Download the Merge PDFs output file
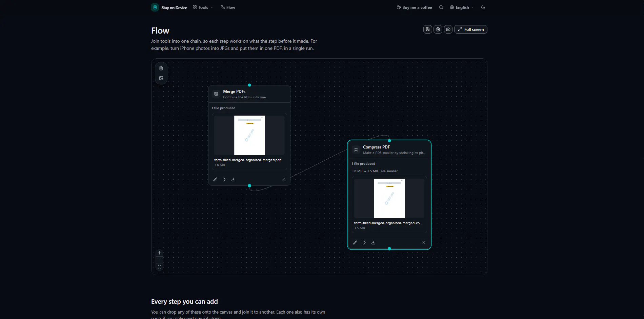 [233, 180]
